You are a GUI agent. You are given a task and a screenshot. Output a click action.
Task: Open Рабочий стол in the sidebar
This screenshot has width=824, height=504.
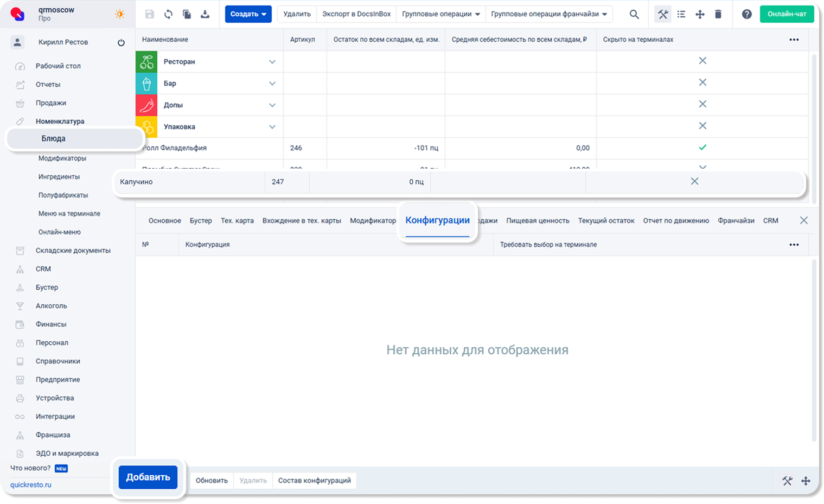click(58, 66)
